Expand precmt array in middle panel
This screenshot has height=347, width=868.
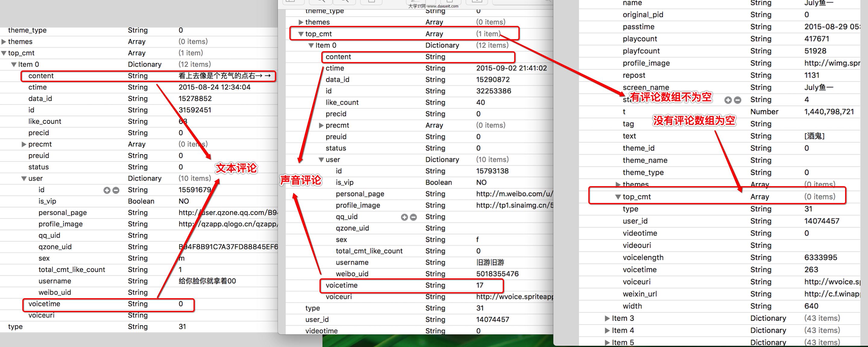pyautogui.click(x=321, y=125)
